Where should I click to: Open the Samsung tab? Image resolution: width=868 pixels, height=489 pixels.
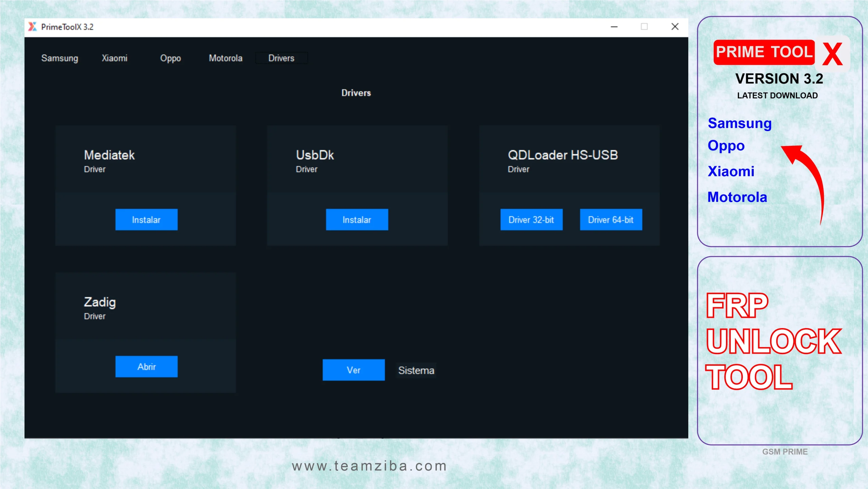(60, 58)
